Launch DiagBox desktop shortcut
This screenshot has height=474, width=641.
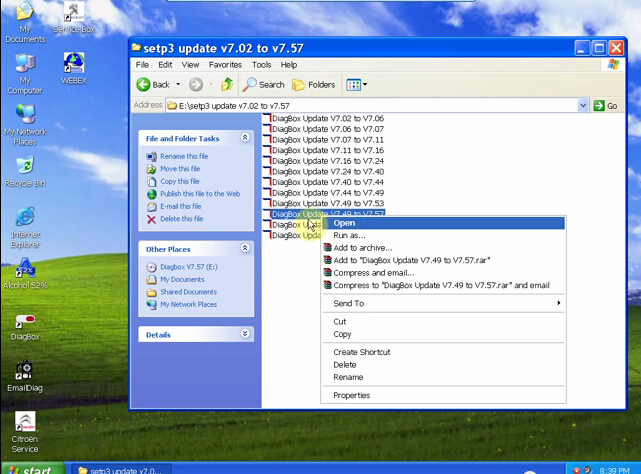click(x=25, y=327)
